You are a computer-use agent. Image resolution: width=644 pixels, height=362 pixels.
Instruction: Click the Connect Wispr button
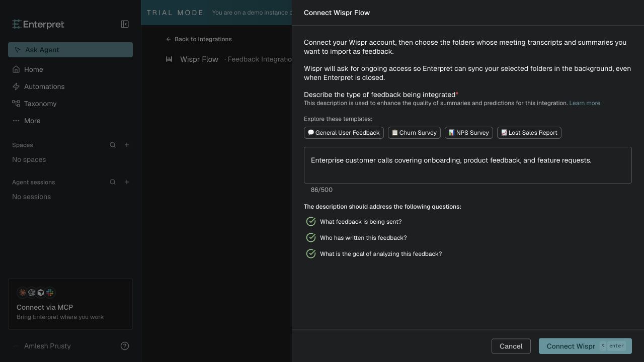tap(585, 346)
